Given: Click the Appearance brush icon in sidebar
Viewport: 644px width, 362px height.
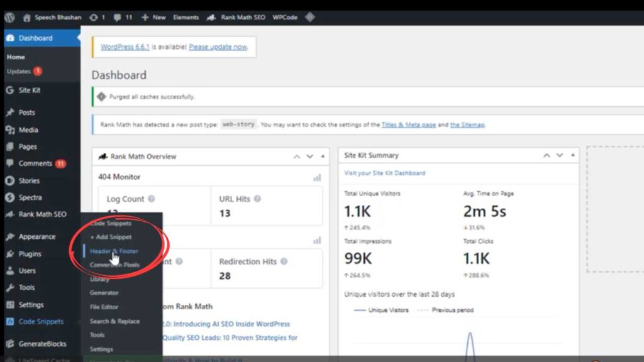Looking at the screenshot, I should click(10, 237).
